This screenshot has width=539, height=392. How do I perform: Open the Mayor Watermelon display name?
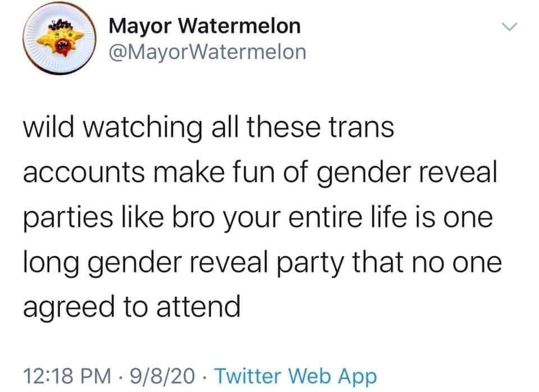point(204,25)
